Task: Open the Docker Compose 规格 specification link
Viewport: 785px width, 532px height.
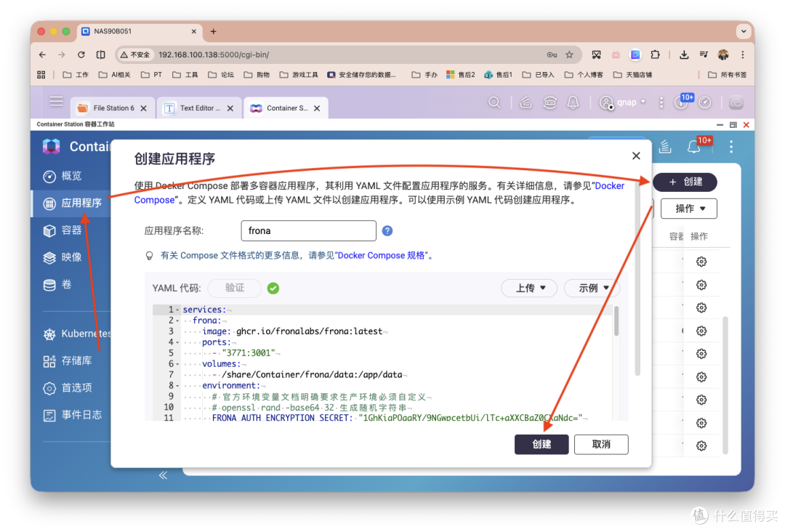Action: pos(382,255)
